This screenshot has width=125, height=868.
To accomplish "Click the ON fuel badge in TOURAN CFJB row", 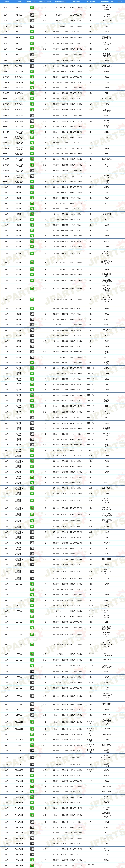I will (32, 854).
